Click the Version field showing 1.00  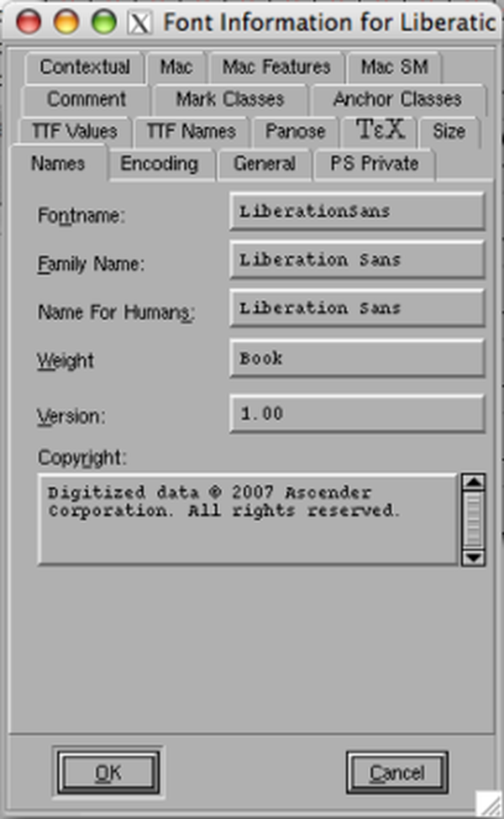click(357, 413)
